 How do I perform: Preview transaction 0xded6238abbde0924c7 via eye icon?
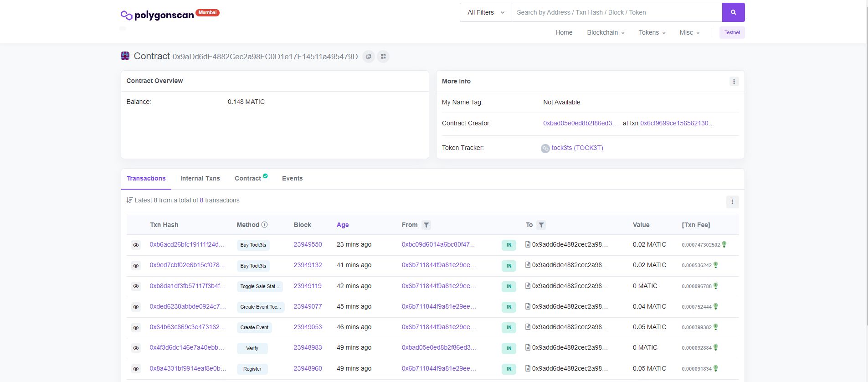(136, 307)
